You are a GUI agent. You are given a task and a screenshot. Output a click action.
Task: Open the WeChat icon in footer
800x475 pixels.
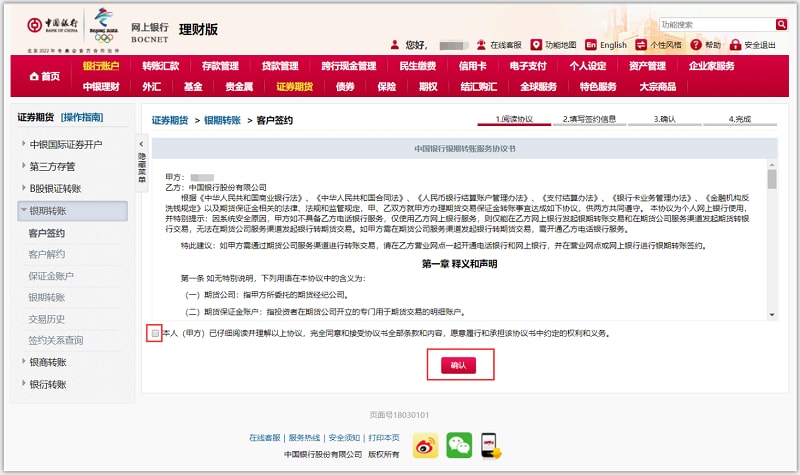pos(458,442)
